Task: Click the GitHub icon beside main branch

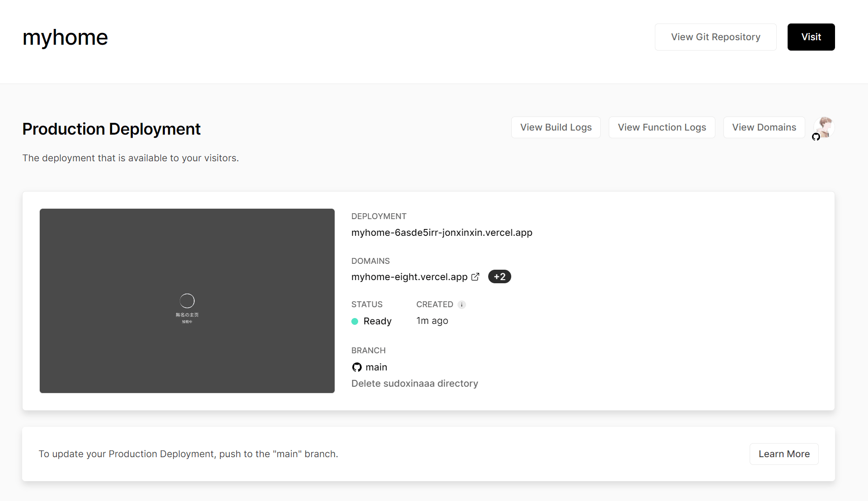Action: 357,367
